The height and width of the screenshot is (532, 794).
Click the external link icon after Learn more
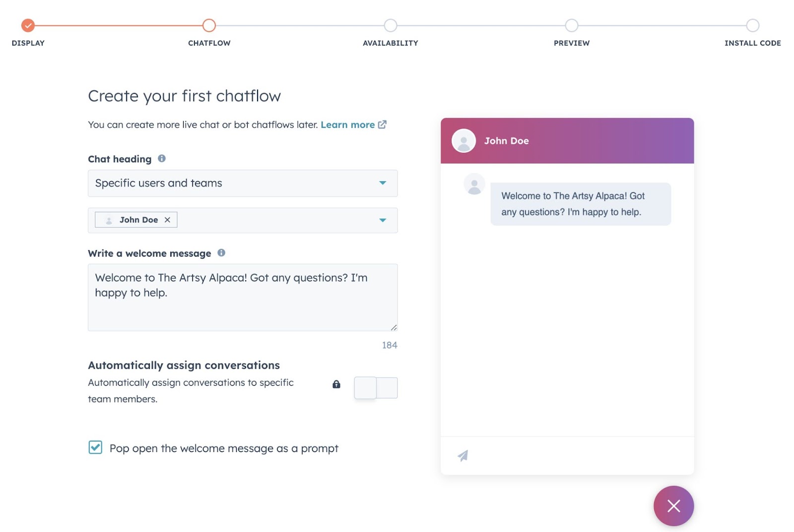[382, 125]
